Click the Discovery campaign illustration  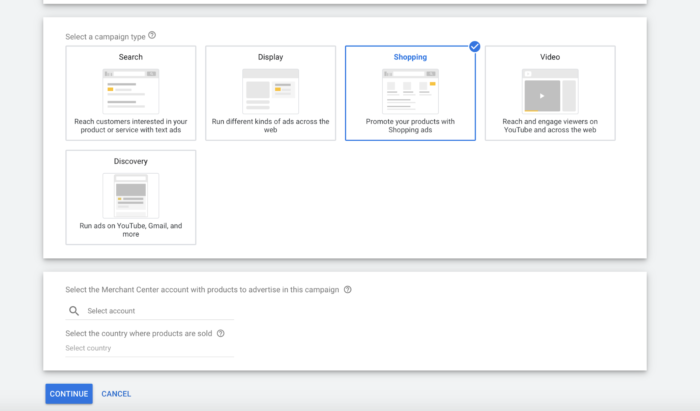tap(130, 194)
